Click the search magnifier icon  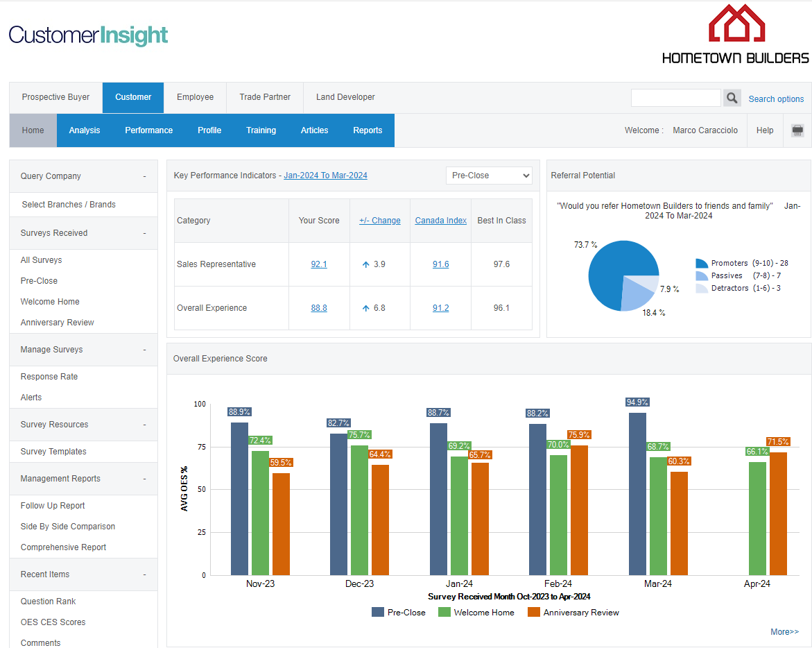(x=732, y=98)
